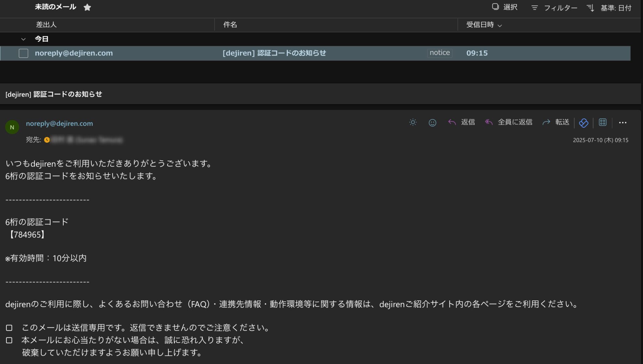Click the star icon beside 未読のメール
The image size is (643, 364).
[x=87, y=7]
